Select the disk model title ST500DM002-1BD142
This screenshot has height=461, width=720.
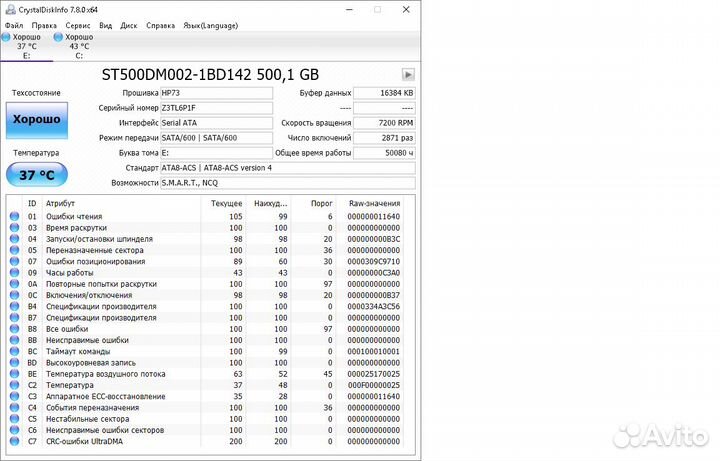click(x=176, y=75)
